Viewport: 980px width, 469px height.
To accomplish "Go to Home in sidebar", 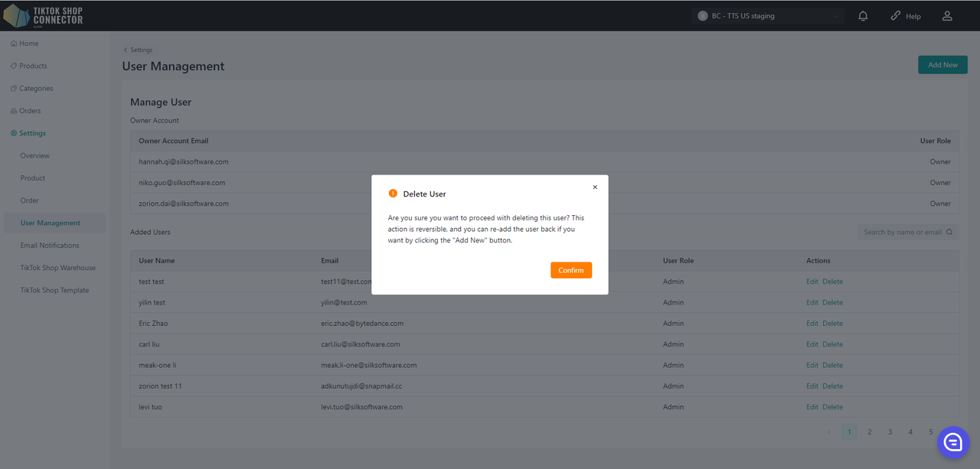I will pos(29,44).
